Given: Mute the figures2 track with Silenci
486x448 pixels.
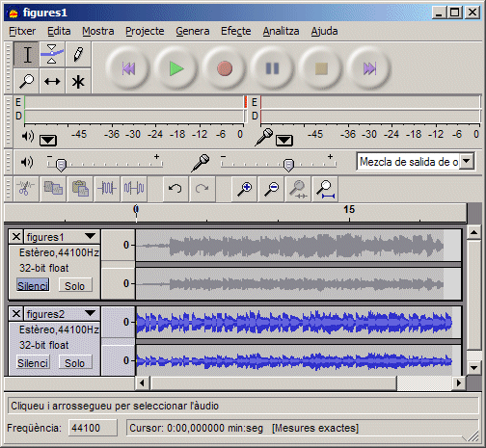Looking at the screenshot, I should [33, 362].
